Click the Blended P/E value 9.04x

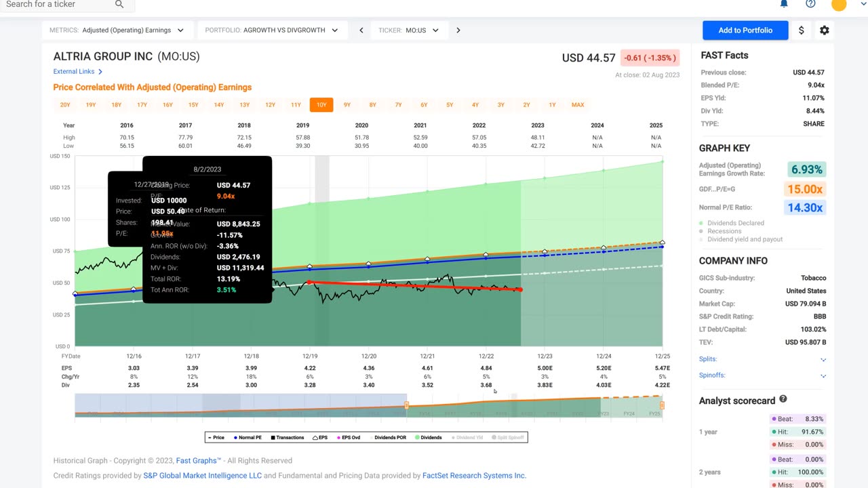click(816, 85)
